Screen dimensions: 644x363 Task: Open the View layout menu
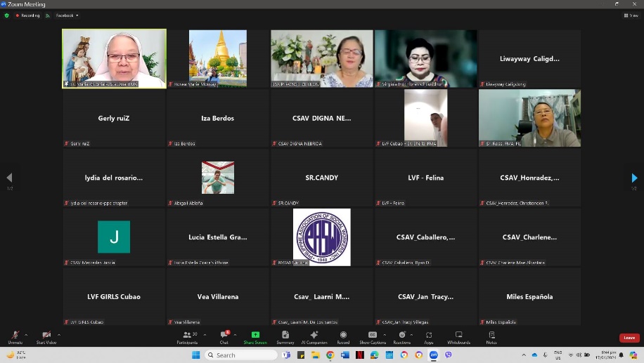632,15
